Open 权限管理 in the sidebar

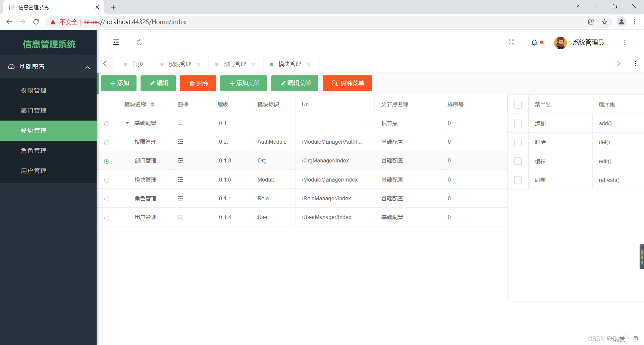point(48,90)
